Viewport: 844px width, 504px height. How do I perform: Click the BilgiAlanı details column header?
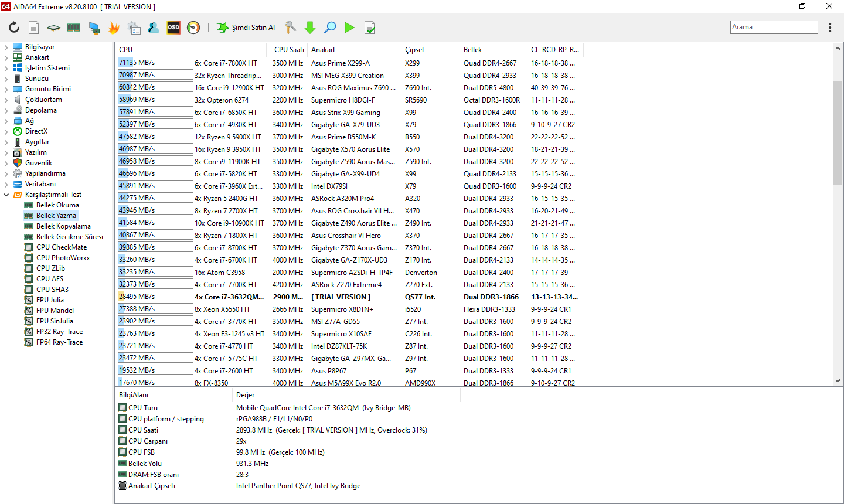[x=173, y=395]
